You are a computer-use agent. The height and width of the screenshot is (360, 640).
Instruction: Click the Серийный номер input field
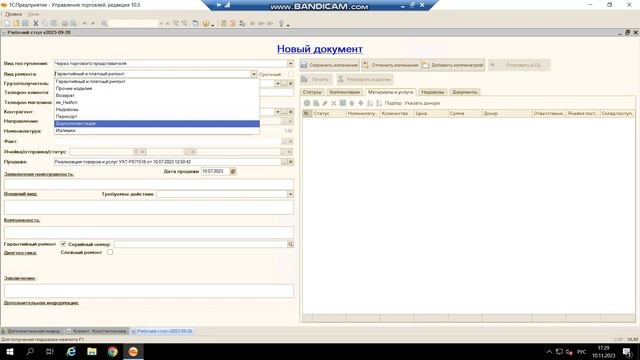point(200,244)
